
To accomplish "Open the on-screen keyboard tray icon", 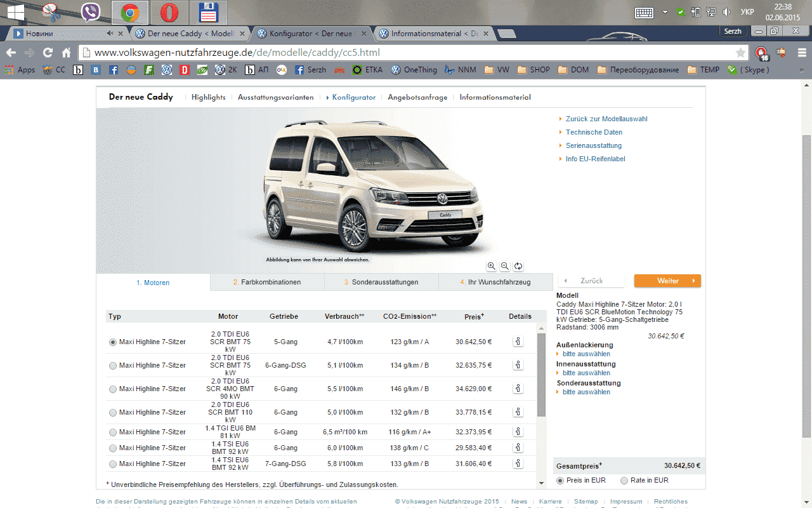I will tap(645, 12).
